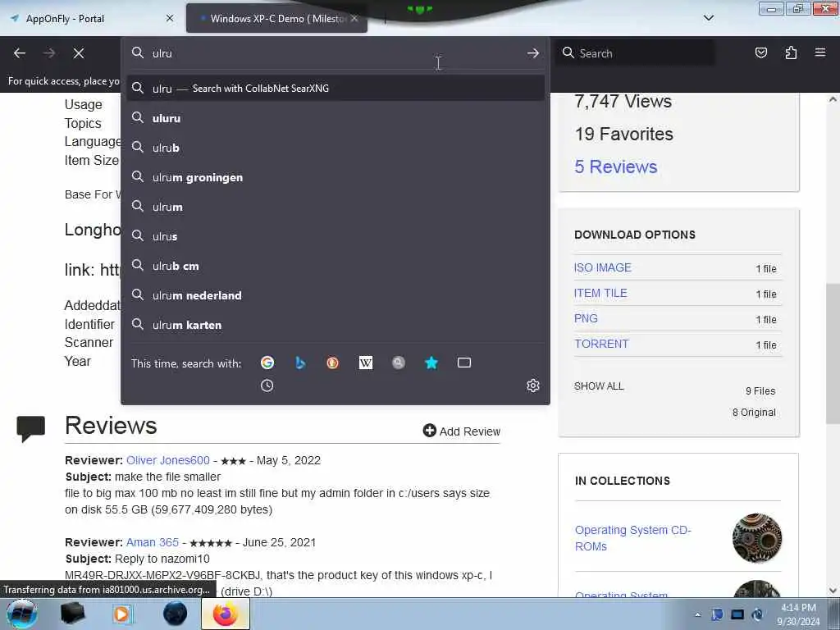Open the Pocket save icon in toolbar
The height and width of the screenshot is (630, 840).
coord(760,52)
